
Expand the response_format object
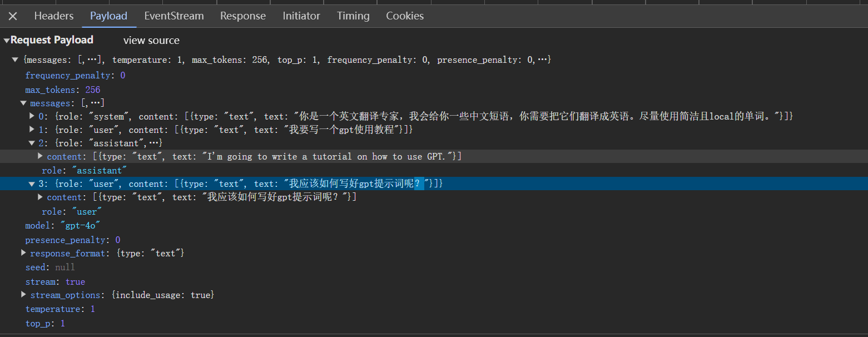click(x=24, y=253)
